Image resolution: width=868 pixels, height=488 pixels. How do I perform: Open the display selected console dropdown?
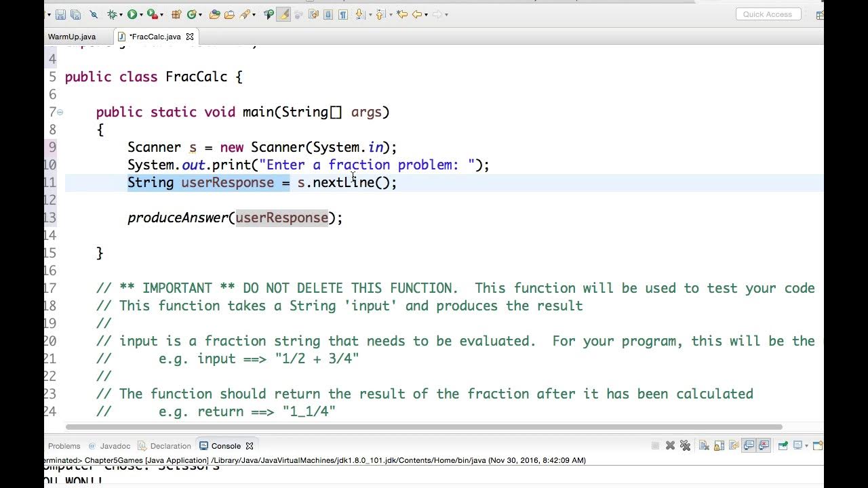tap(806, 445)
